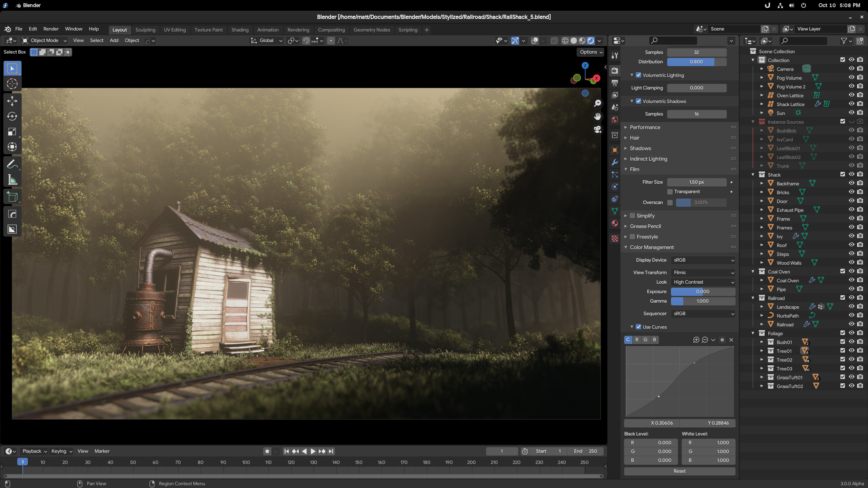This screenshot has width=868, height=488.
Task: Disable Volumetric Lighting checkbox
Action: [638, 75]
